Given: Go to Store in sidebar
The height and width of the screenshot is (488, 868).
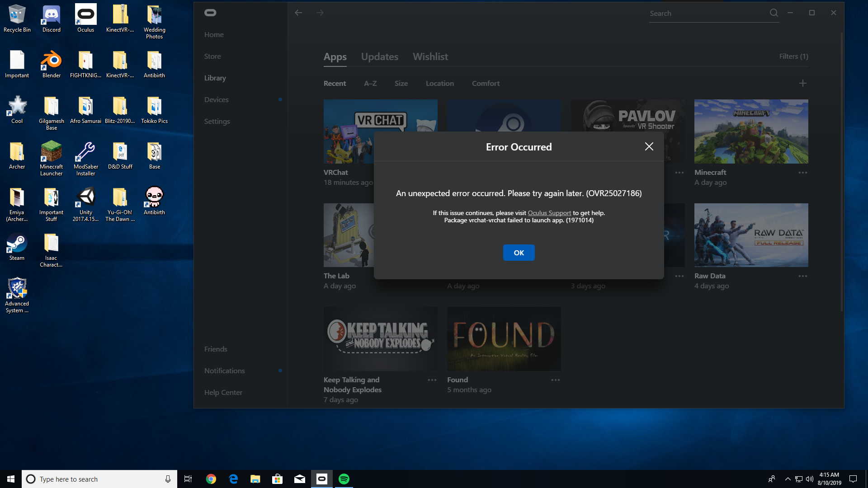Looking at the screenshot, I should pyautogui.click(x=212, y=56).
